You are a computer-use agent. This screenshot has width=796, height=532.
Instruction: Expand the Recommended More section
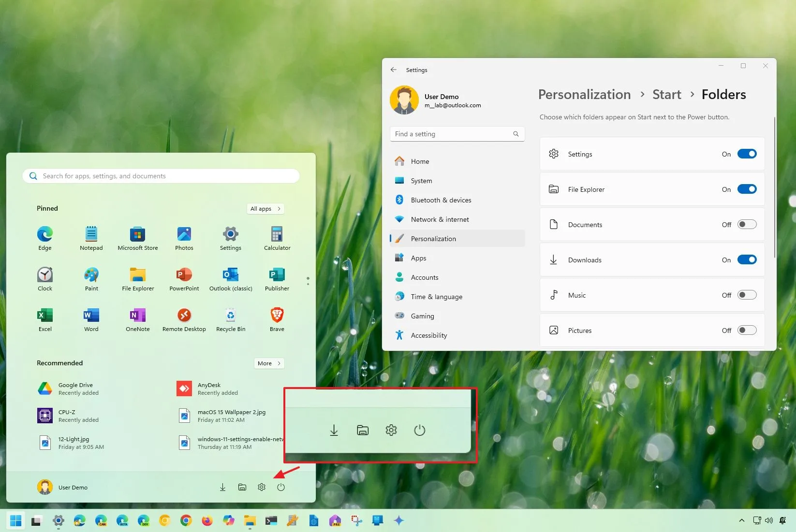[x=269, y=363]
